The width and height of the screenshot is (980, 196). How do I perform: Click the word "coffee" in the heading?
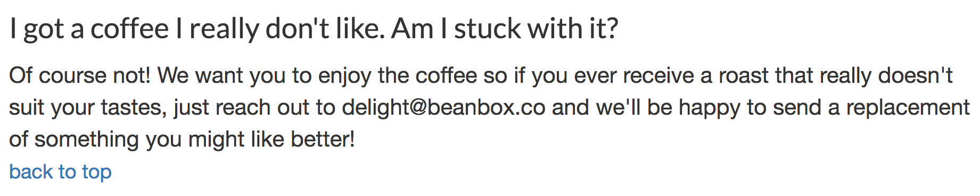[x=129, y=29]
